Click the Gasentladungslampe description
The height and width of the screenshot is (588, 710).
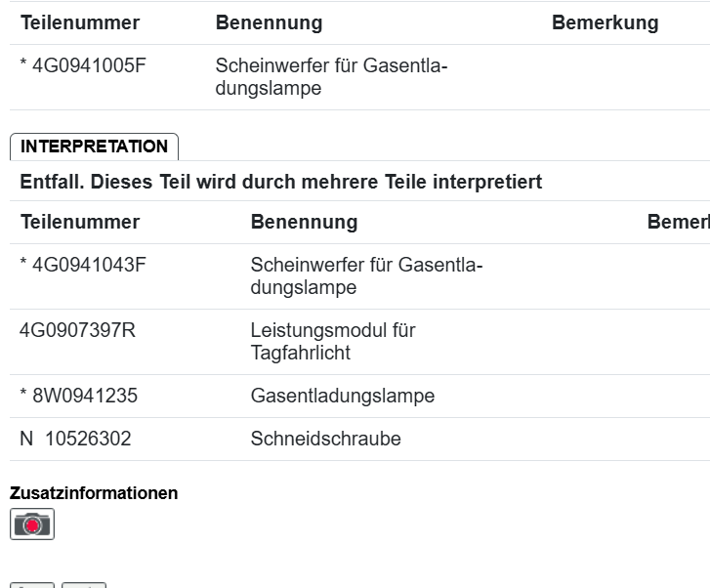coord(342,396)
